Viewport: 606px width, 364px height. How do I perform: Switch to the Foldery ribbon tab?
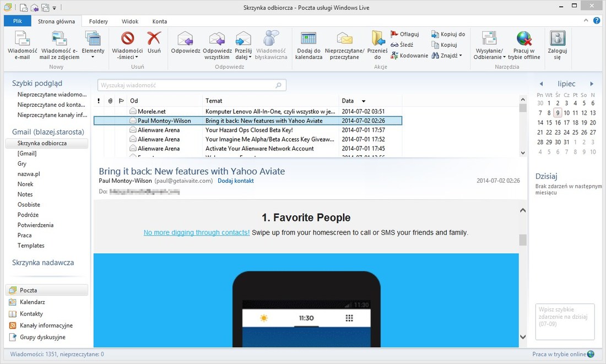pos(98,21)
